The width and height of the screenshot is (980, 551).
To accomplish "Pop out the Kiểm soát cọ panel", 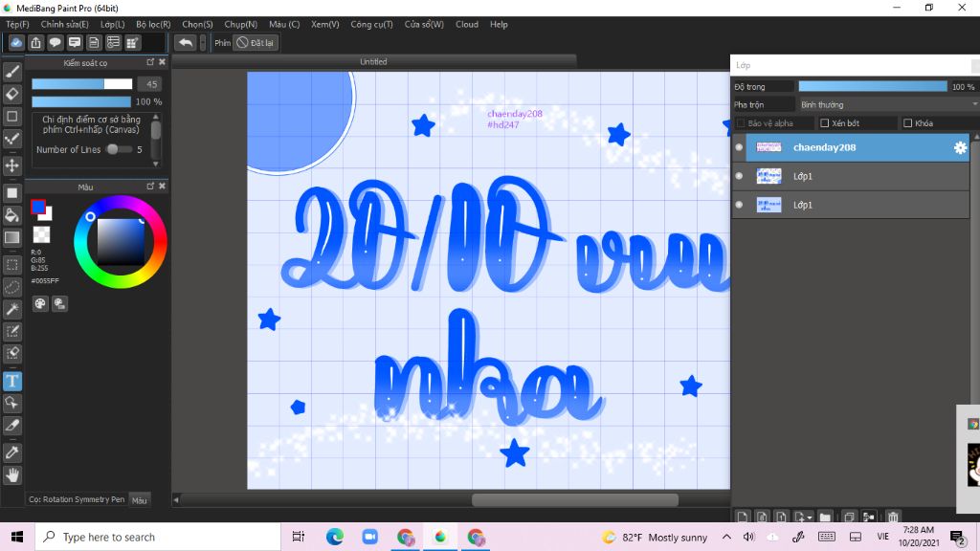I will coord(150,62).
